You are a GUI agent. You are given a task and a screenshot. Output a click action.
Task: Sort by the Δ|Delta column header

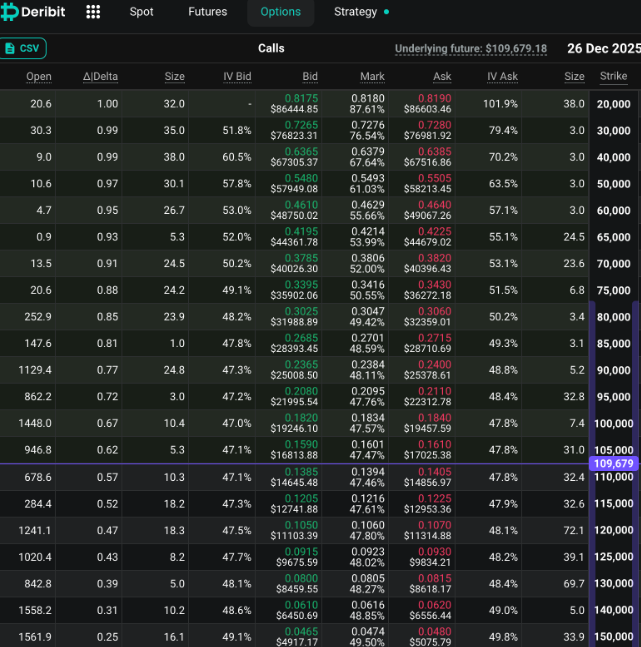click(100, 76)
